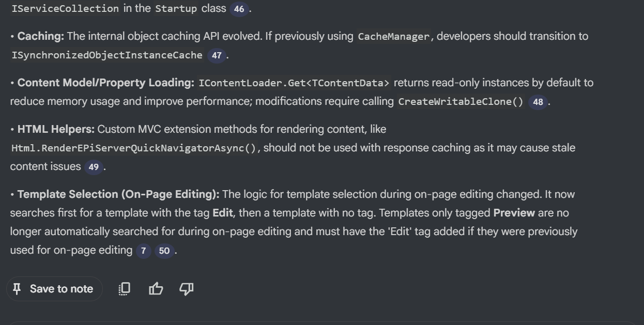Show source for citation 48
Viewport: 644px width, 325px height.
coord(538,102)
